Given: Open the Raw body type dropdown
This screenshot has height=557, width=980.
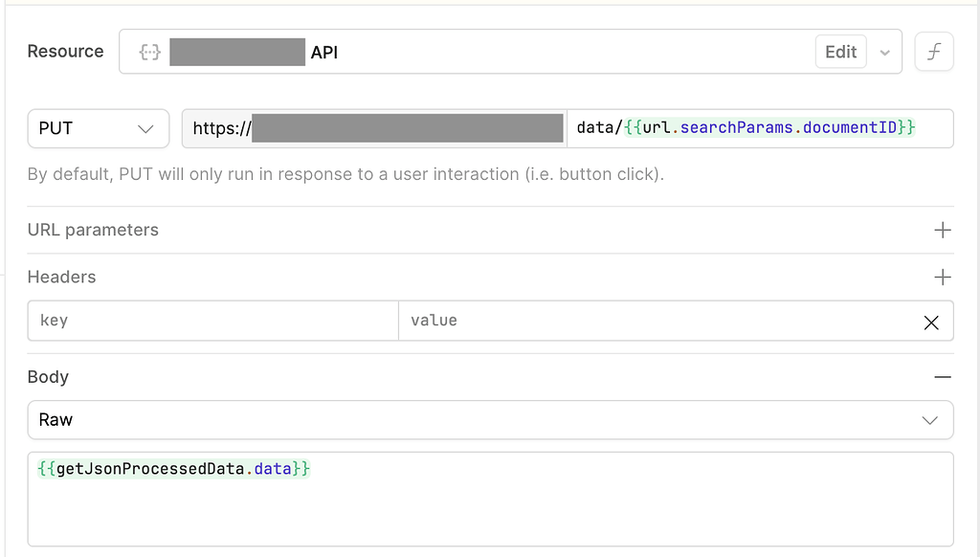Looking at the screenshot, I should coord(491,420).
